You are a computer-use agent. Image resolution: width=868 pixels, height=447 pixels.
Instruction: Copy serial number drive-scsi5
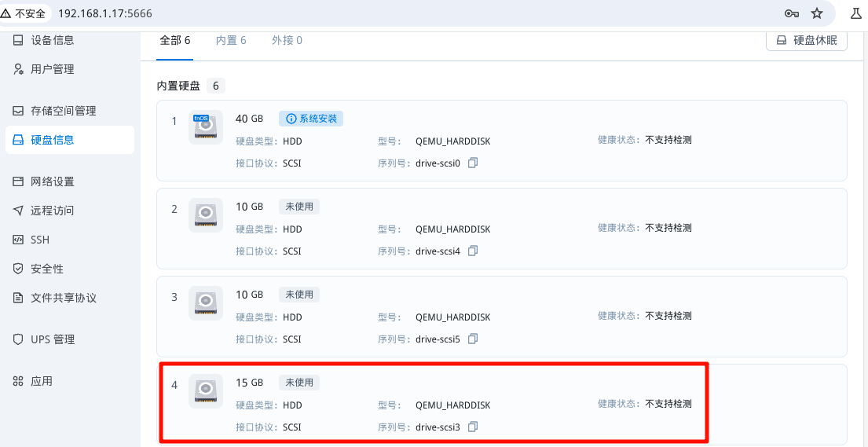[x=472, y=339]
